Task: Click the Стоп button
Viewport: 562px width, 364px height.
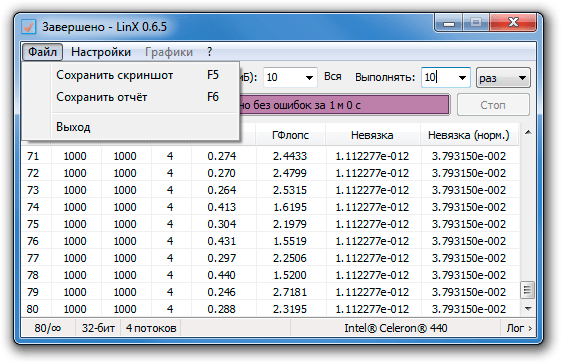Action: (x=493, y=105)
